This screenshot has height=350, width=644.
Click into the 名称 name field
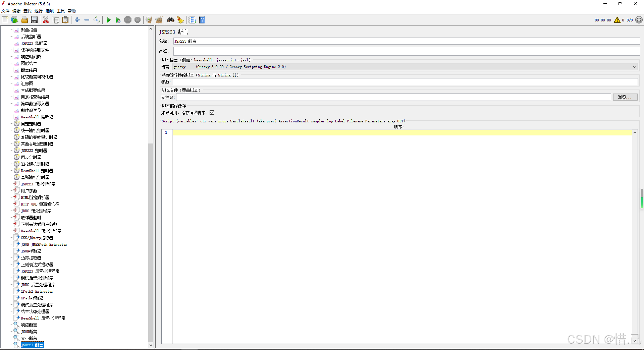pos(407,41)
